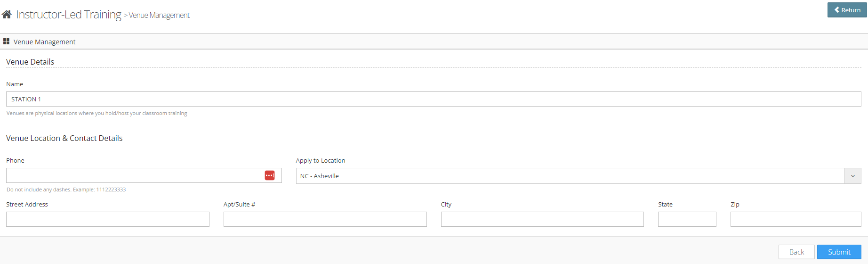Screen dimensions: 868x264
Task: Click the Venue Management panel header title
Action: tap(45, 42)
